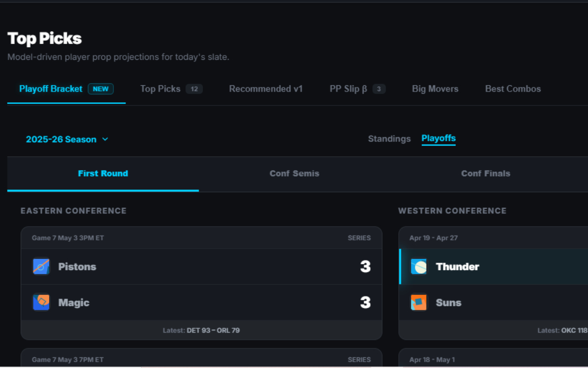588x368 pixels.
Task: Click SERIES label in the 7PM game card
Action: click(x=359, y=360)
